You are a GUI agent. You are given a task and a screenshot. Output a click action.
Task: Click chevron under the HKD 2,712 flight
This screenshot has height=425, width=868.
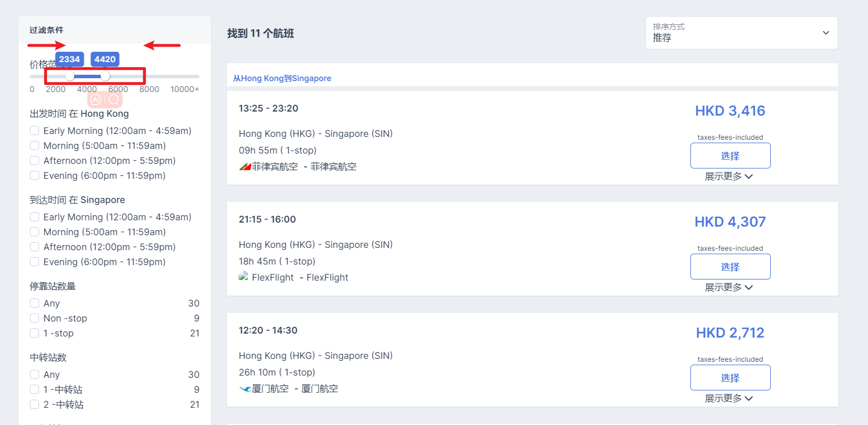tap(748, 399)
